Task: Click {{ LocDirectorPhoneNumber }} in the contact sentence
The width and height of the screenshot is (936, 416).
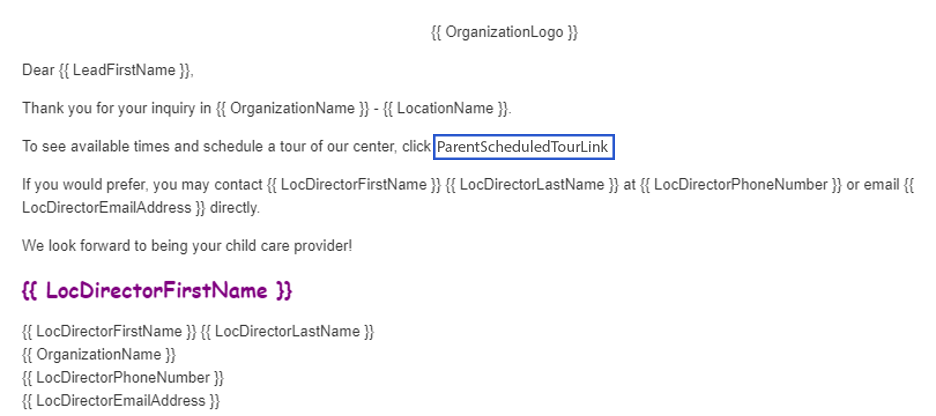Action: tap(741, 185)
